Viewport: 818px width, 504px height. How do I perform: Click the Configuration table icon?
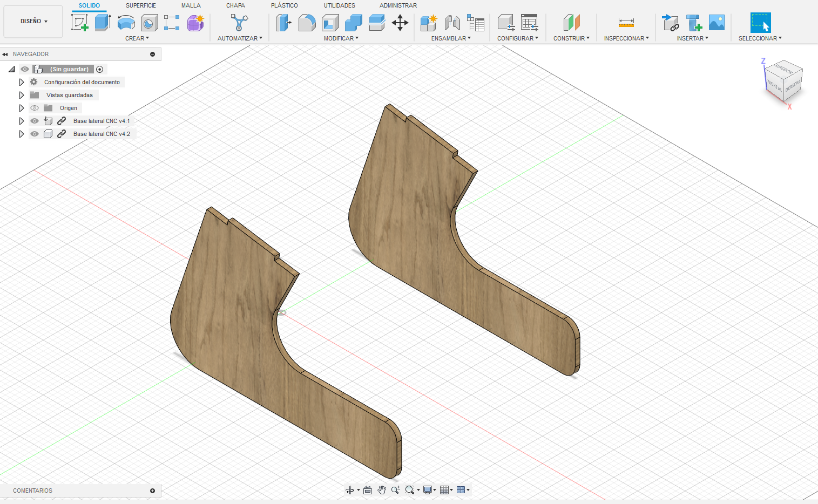[x=529, y=22]
